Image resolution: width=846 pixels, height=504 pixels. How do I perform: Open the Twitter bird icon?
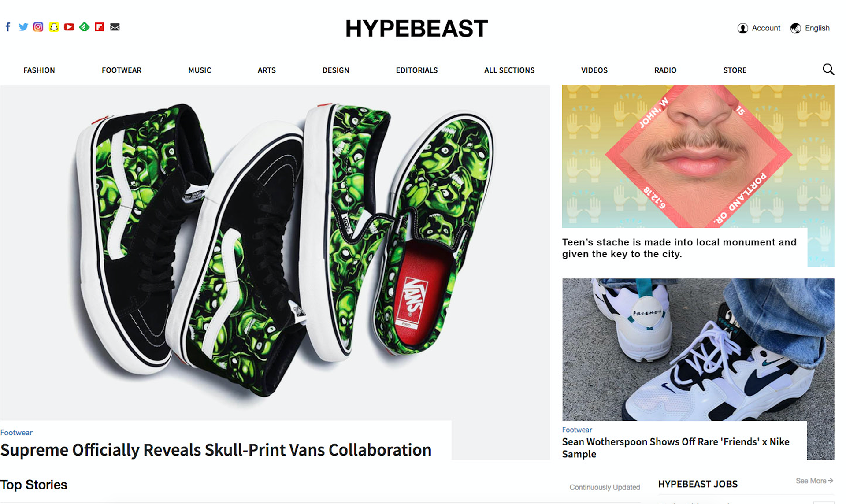[23, 27]
